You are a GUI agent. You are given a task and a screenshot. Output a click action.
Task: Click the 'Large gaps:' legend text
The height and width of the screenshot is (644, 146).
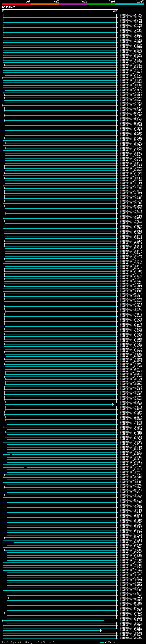tap(10, 642)
